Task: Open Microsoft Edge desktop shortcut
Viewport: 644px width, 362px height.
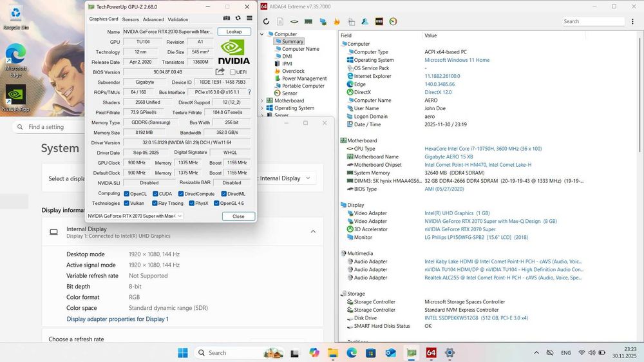Action: (15, 60)
